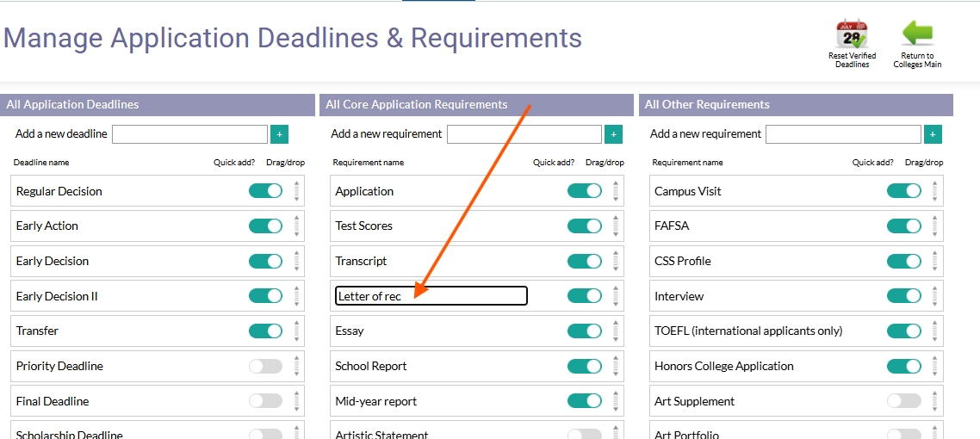
Task: Click the School Report requirement name
Action: tap(370, 366)
